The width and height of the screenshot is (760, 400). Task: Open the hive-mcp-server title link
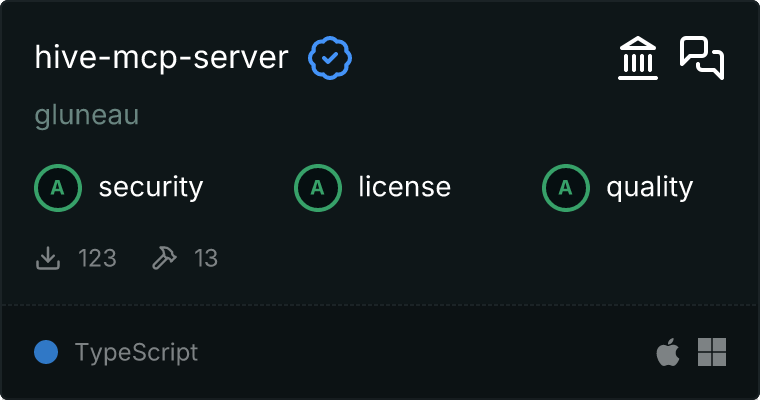pos(161,58)
